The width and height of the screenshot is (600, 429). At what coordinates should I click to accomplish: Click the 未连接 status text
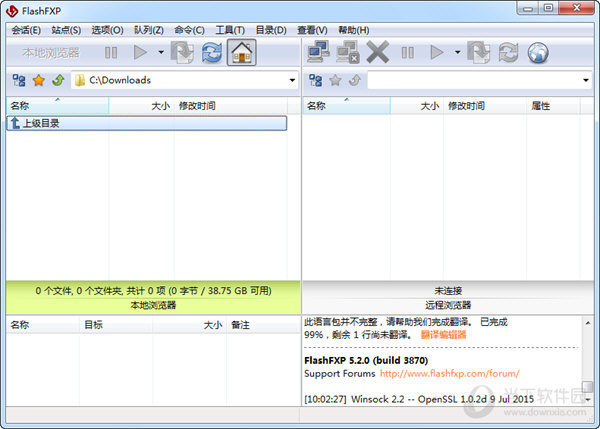tap(448, 291)
